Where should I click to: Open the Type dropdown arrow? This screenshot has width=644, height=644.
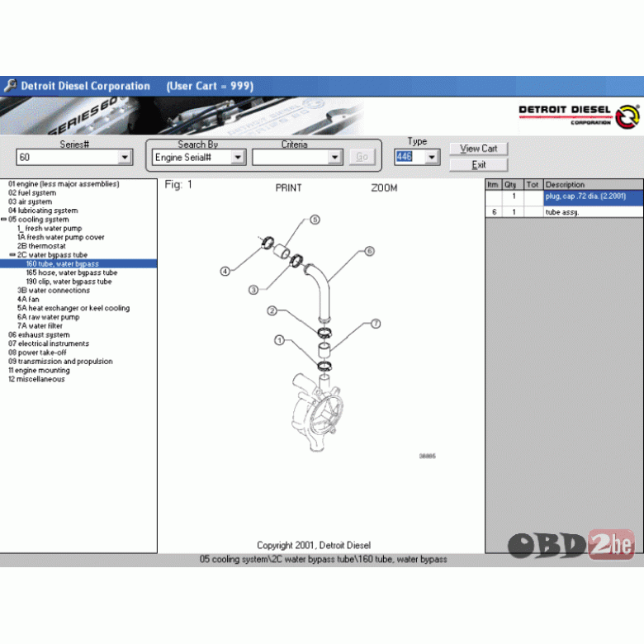click(x=431, y=157)
